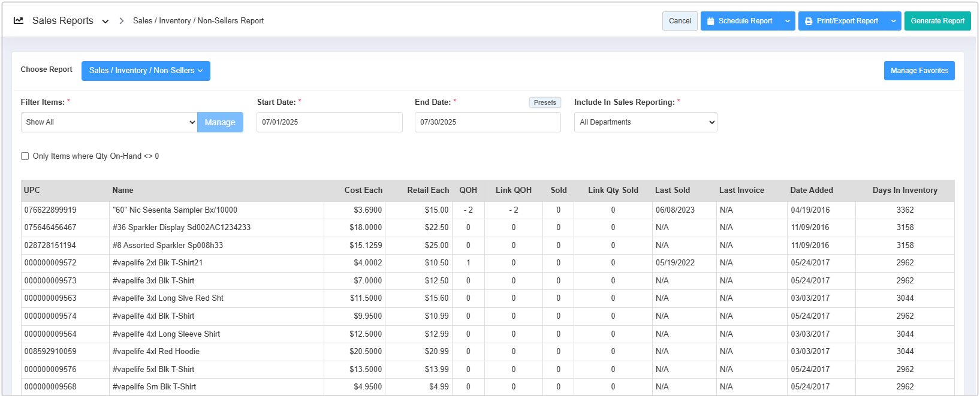The height and width of the screenshot is (396, 980).
Task: Click the Sales Reports chart icon
Action: point(19,20)
